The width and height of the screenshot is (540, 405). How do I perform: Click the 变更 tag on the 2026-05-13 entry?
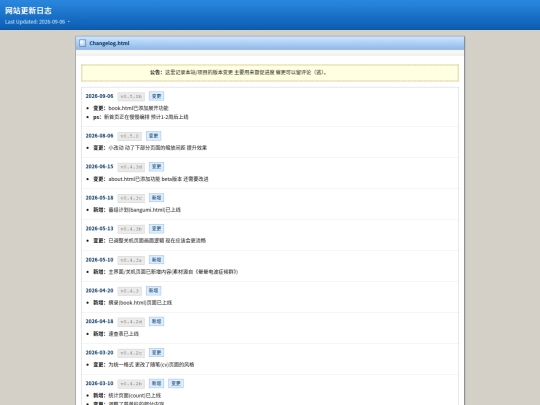coord(156,229)
